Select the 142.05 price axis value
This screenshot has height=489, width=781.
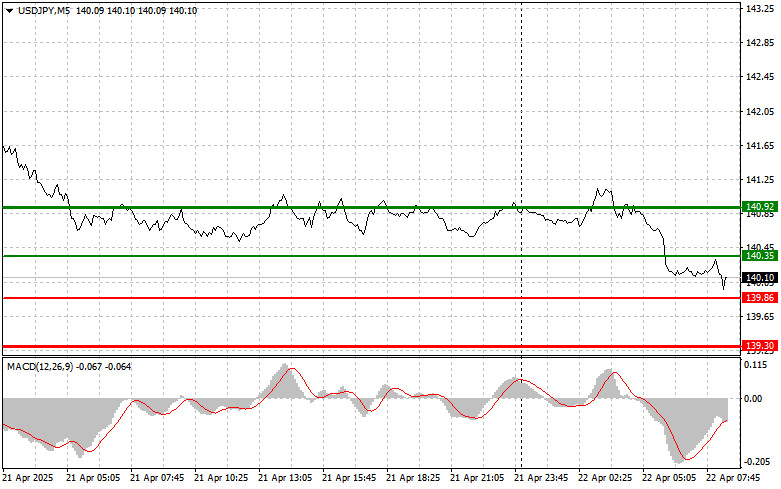click(760, 112)
